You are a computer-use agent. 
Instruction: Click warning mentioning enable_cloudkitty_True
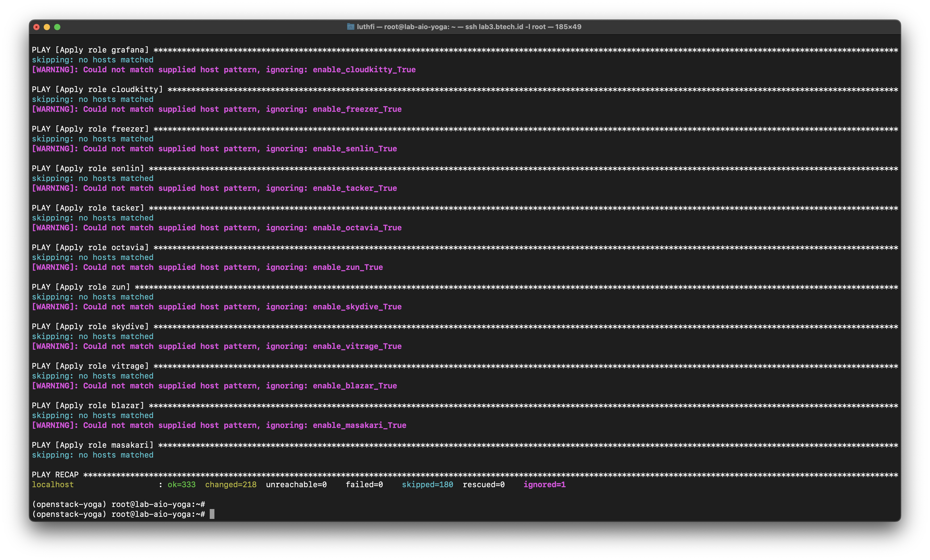[x=224, y=69]
